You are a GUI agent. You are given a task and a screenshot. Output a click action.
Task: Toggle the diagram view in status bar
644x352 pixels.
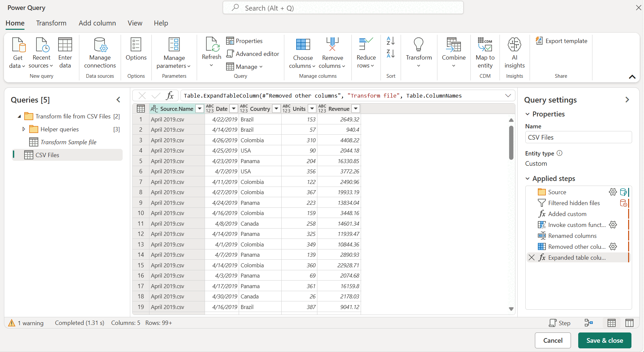(x=589, y=323)
